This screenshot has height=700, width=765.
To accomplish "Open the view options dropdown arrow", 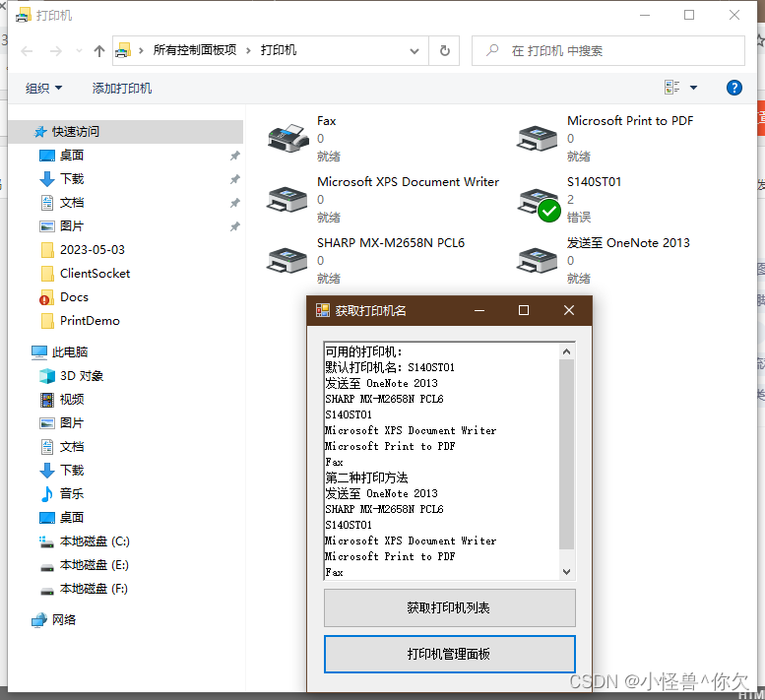I will 693,88.
